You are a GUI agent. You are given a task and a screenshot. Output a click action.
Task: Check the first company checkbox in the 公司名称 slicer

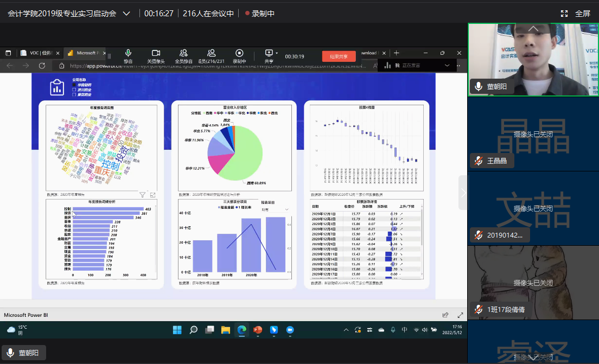(74, 85)
